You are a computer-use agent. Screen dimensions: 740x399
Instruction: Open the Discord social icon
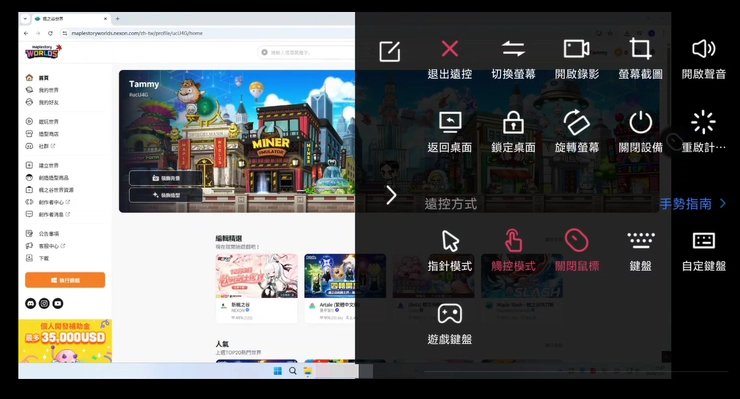coord(31,303)
